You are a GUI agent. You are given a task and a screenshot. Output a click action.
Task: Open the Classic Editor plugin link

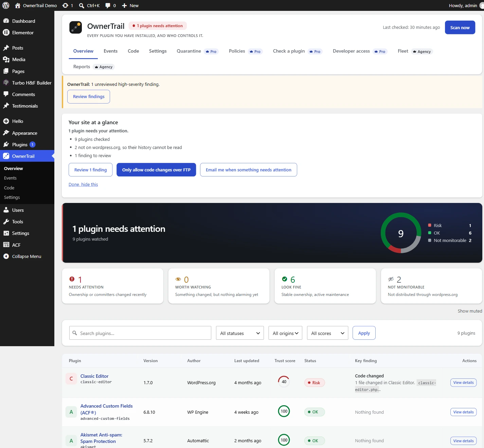[94, 376]
